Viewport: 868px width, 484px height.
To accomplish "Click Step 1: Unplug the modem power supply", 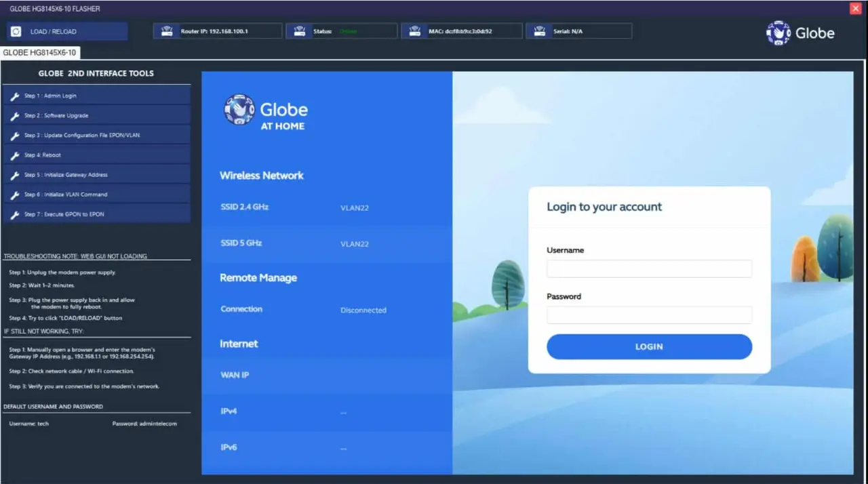I will point(62,273).
